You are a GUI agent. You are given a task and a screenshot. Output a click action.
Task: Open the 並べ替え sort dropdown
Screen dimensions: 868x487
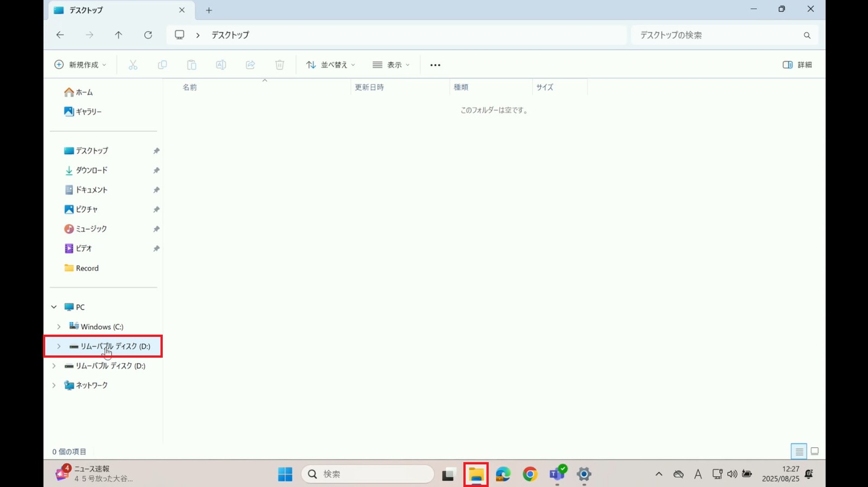(330, 65)
